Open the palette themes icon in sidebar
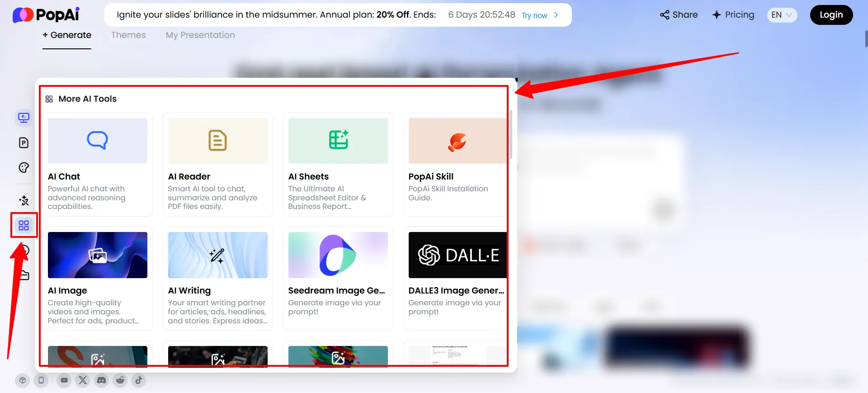Image resolution: width=868 pixels, height=393 pixels. pyautogui.click(x=24, y=168)
